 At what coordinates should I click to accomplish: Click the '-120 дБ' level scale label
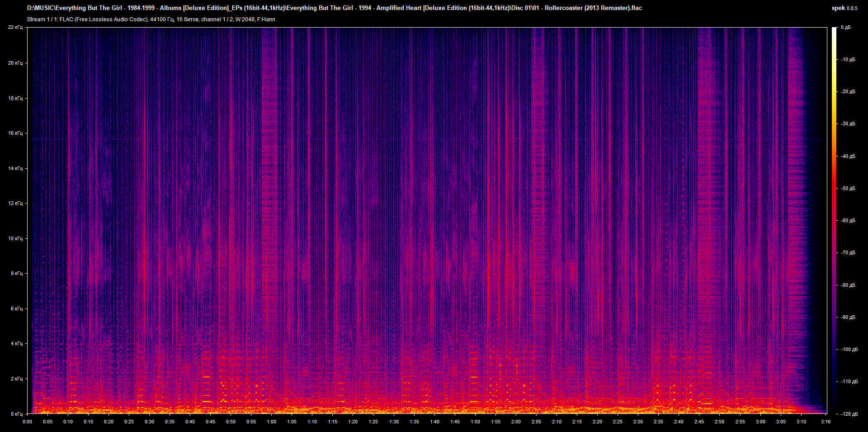click(x=849, y=414)
